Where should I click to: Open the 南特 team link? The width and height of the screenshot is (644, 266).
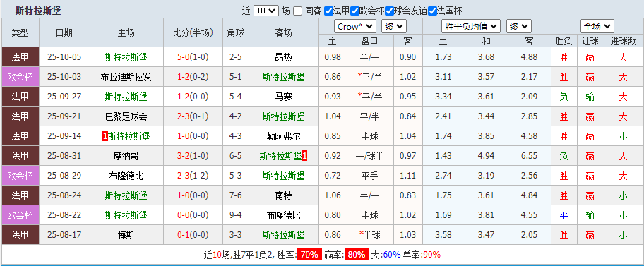click(283, 195)
